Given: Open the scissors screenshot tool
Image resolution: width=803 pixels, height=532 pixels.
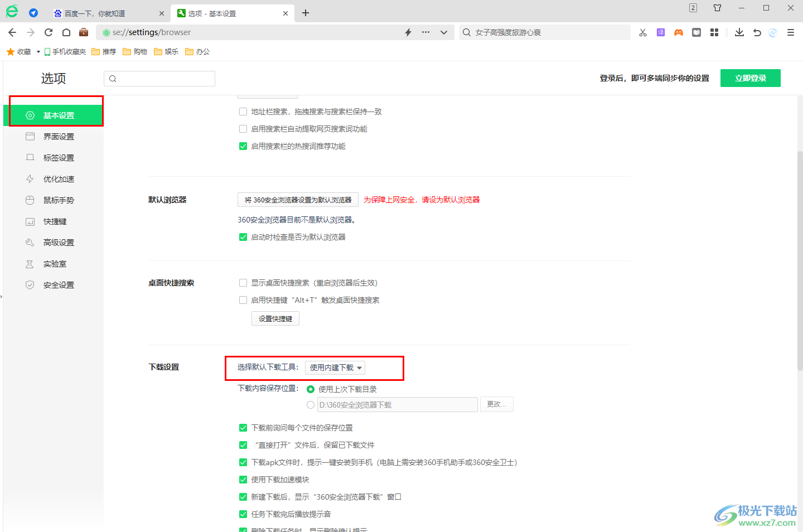Looking at the screenshot, I should [x=643, y=32].
